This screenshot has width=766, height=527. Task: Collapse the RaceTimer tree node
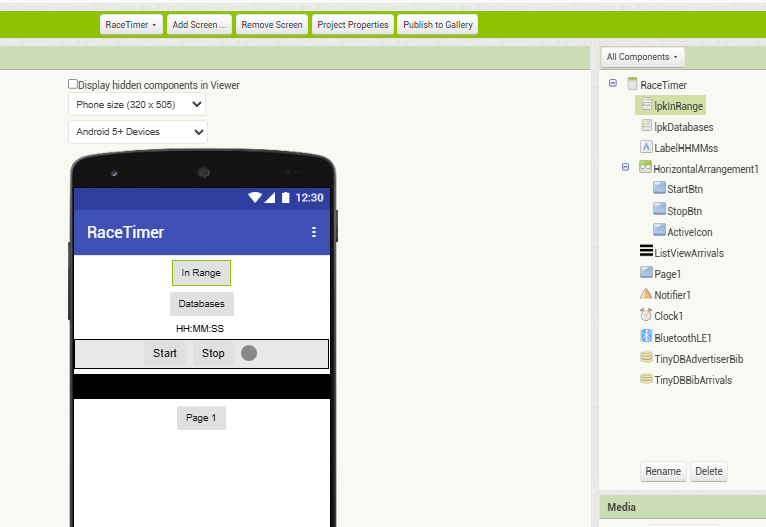(613, 83)
